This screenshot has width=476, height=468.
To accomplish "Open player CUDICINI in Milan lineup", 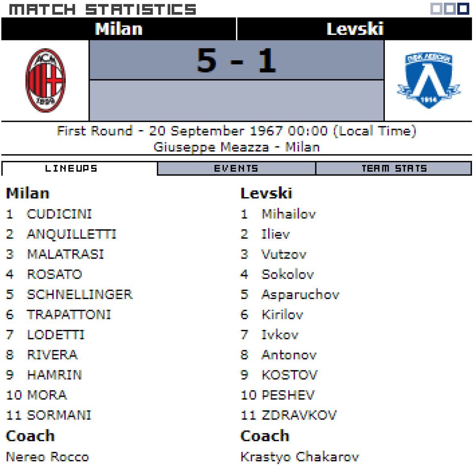I will click(59, 214).
